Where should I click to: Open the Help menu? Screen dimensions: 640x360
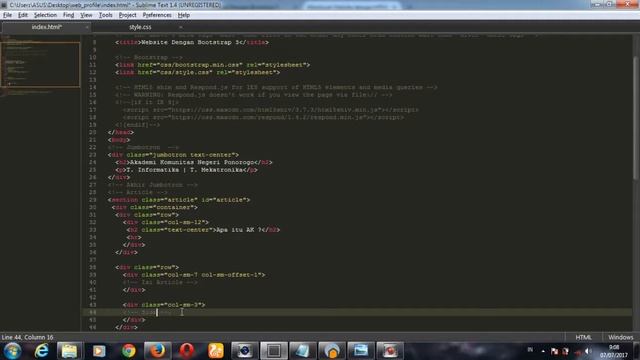[x=184, y=15]
